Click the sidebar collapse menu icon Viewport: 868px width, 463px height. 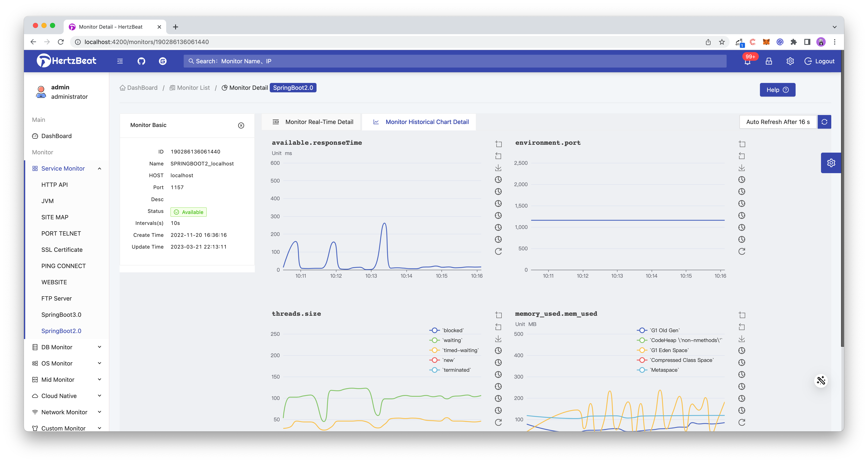coord(120,61)
